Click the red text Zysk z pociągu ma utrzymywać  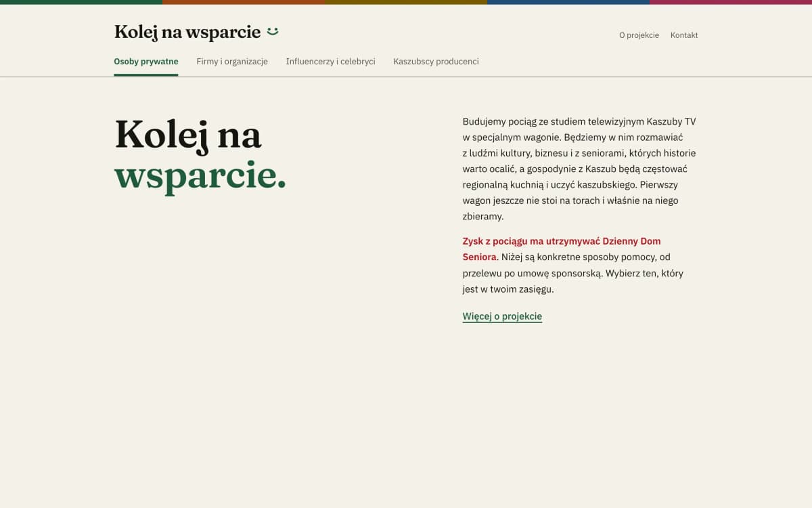(531, 241)
